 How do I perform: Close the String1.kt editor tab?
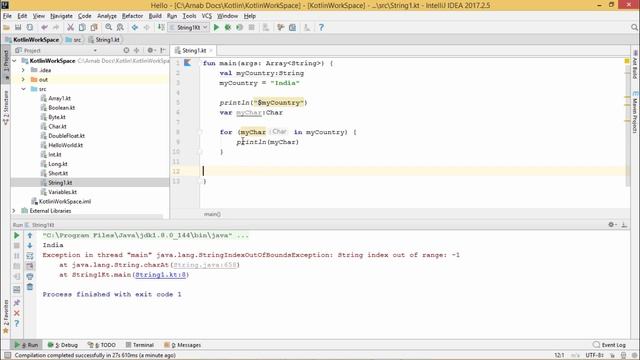click(211, 51)
